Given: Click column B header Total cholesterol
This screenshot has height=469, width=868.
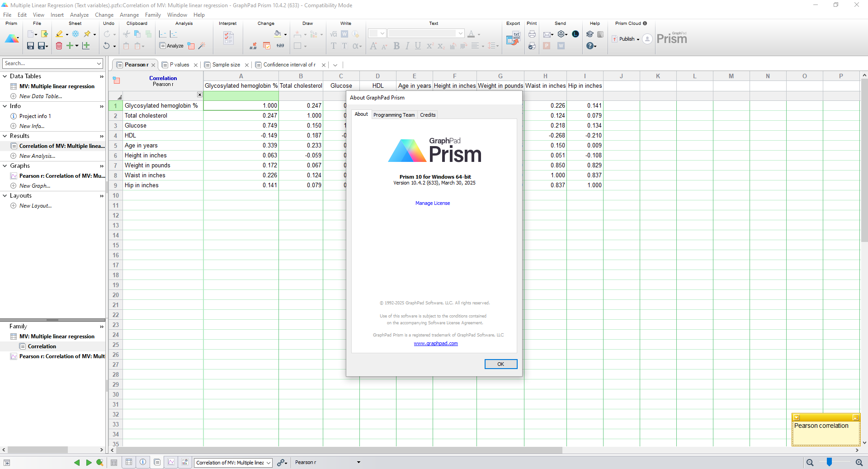Looking at the screenshot, I should point(301,85).
